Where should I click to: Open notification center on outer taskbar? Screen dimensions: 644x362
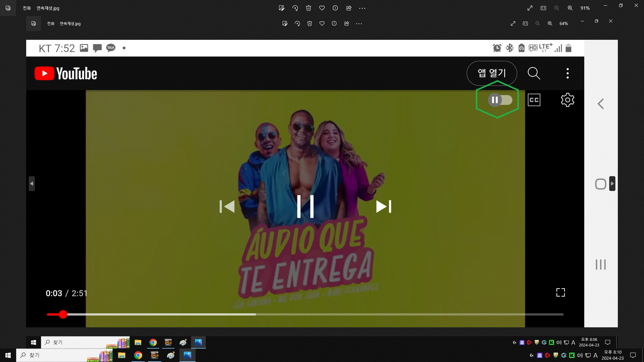633,355
